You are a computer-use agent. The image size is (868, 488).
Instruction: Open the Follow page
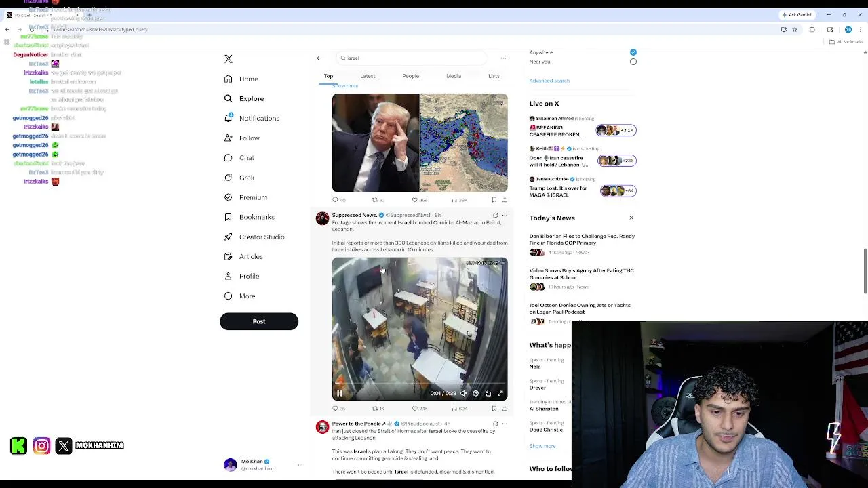pyautogui.click(x=241, y=138)
